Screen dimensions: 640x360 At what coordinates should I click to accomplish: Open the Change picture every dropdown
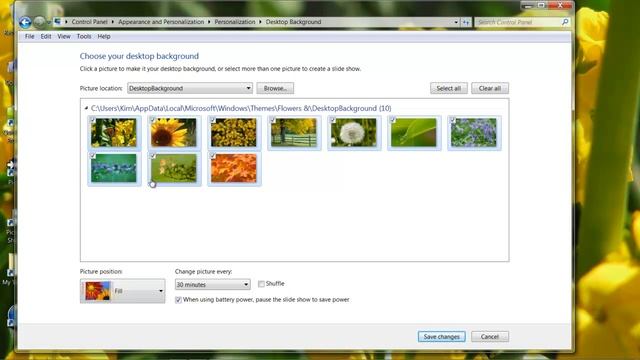(x=212, y=284)
